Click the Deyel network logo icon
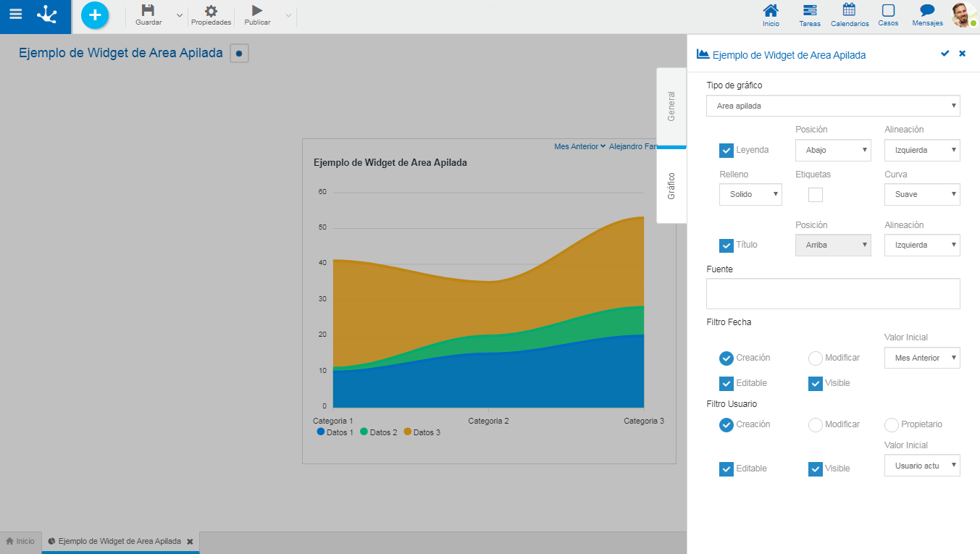This screenshot has height=554, width=980. 48,14
